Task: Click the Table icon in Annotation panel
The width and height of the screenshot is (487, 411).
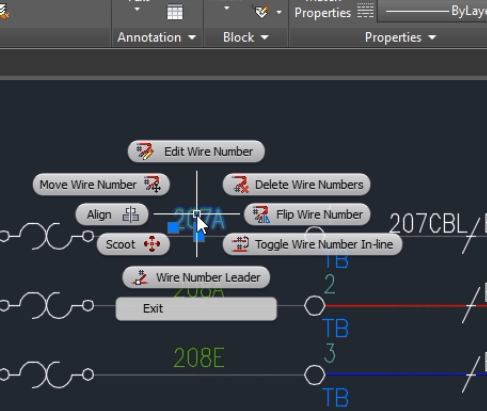Action: (x=175, y=12)
